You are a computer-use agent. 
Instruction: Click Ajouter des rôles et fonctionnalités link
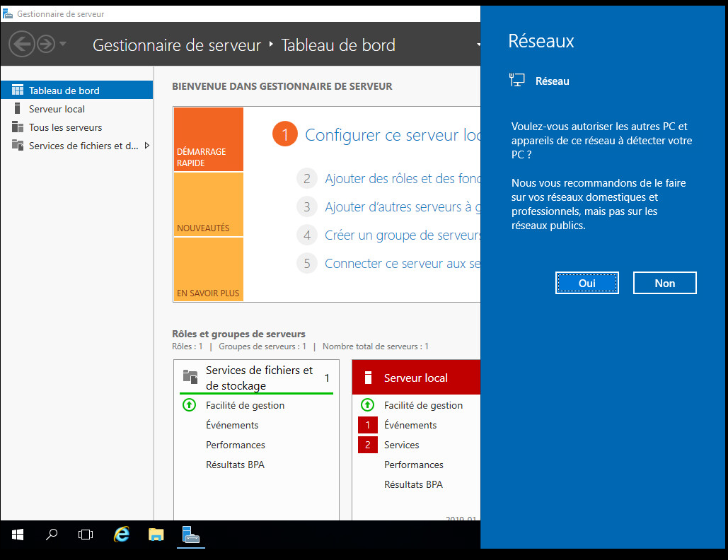[x=402, y=179]
